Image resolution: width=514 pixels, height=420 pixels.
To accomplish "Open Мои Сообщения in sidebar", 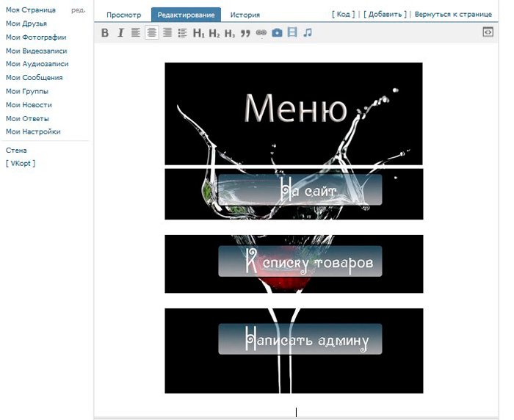I will (x=34, y=78).
